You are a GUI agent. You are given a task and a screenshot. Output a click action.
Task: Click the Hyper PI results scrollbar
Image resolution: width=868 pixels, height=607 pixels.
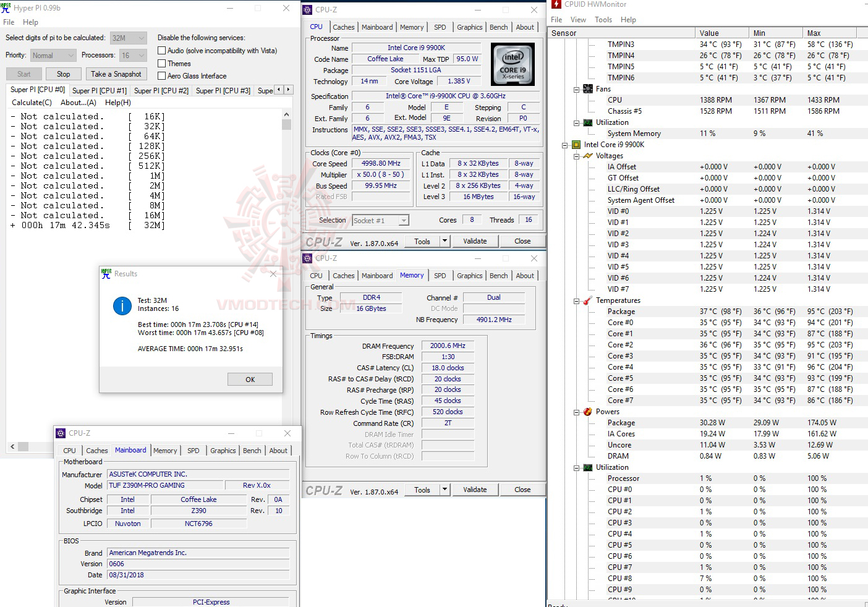(x=286, y=124)
